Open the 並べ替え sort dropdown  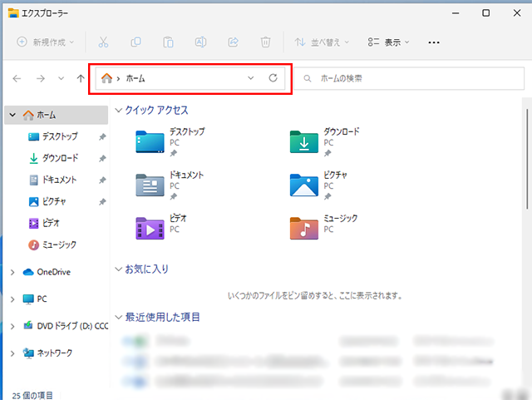pos(322,42)
